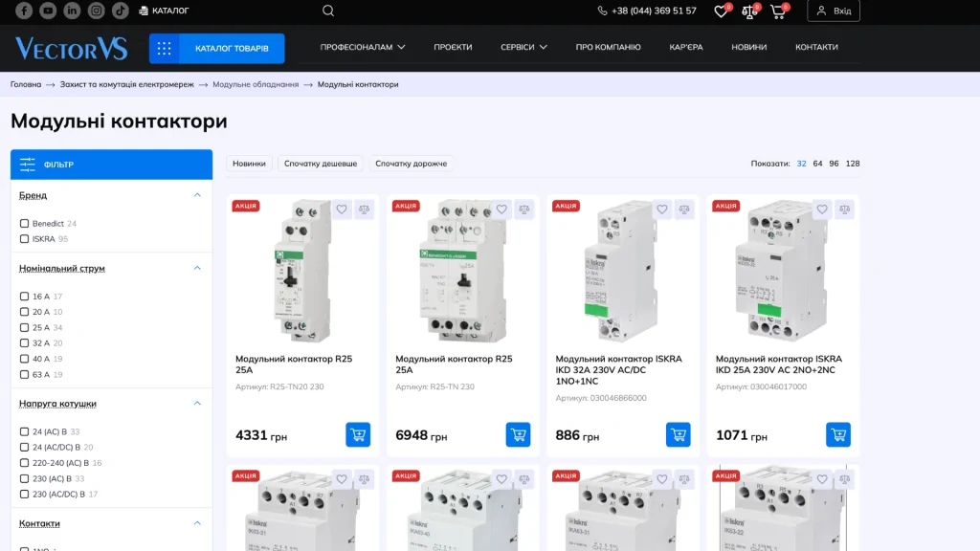Image resolution: width=980 pixels, height=551 pixels.
Task: Expand the Сервіси menu dropdown
Action: click(523, 47)
